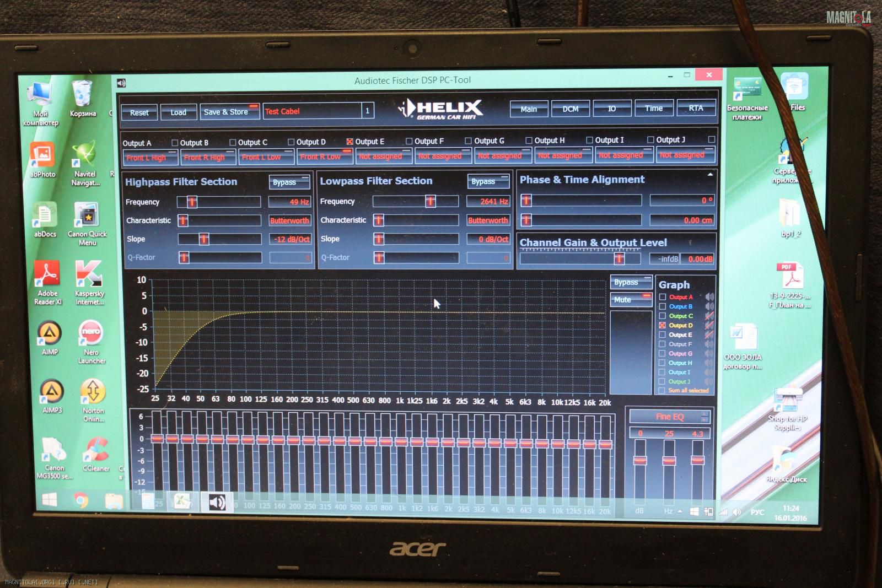The height and width of the screenshot is (588, 882).
Task: Click the Test Cabel setup name field
Action: 312,111
